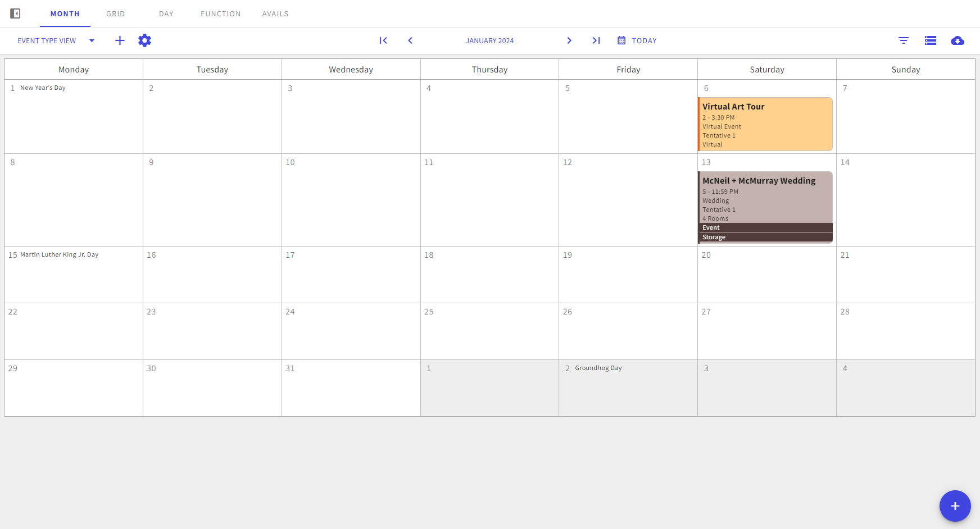Click the plus icon beside Event Type View
The image size is (980, 529).
[120, 40]
